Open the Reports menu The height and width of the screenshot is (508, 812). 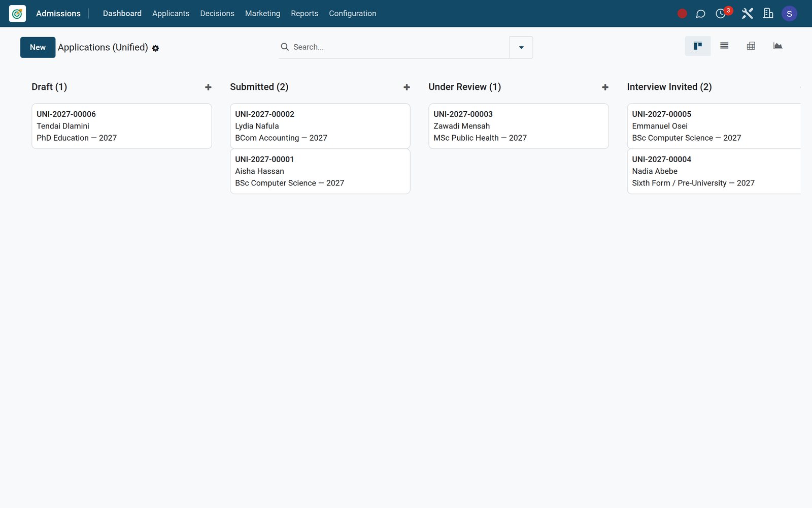[x=304, y=14]
